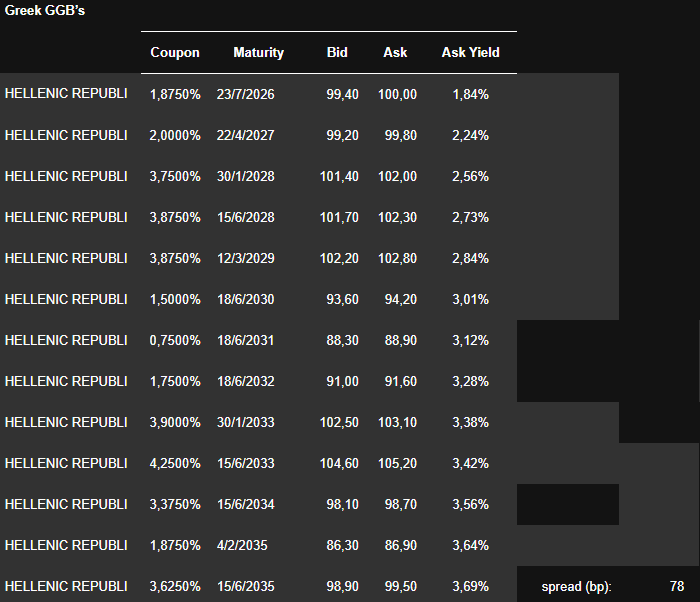Click the spread value 78
The width and height of the screenshot is (700, 602).
pos(677,586)
